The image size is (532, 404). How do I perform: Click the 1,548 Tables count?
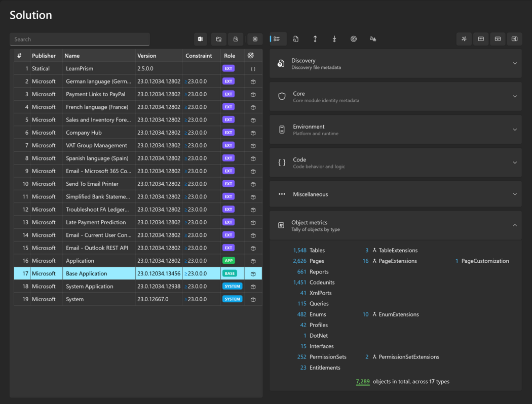[x=299, y=251]
